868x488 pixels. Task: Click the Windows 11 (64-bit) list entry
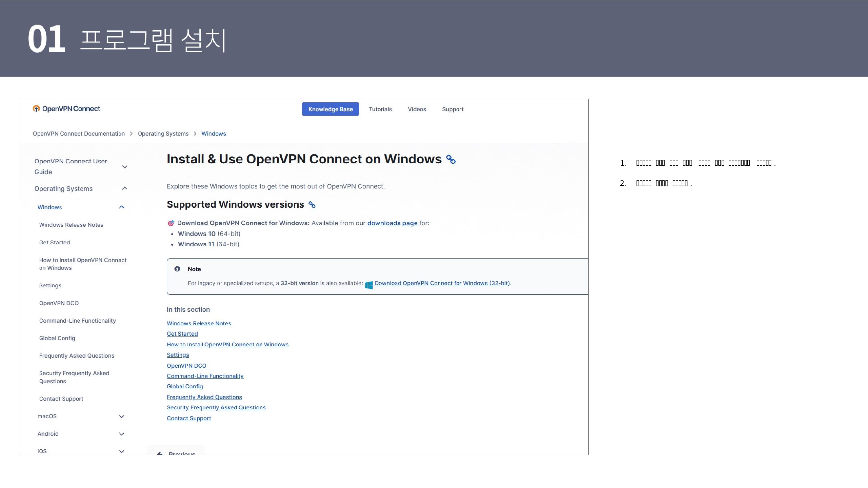[209, 244]
